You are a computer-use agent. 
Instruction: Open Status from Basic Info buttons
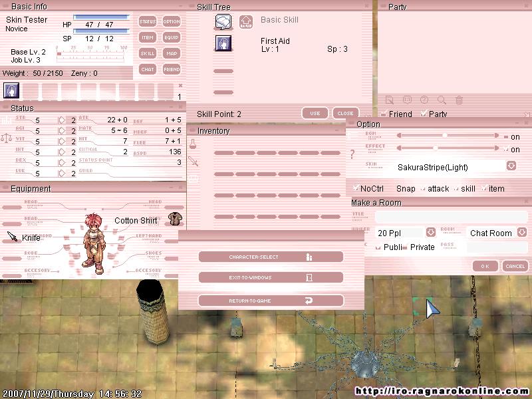(147, 21)
